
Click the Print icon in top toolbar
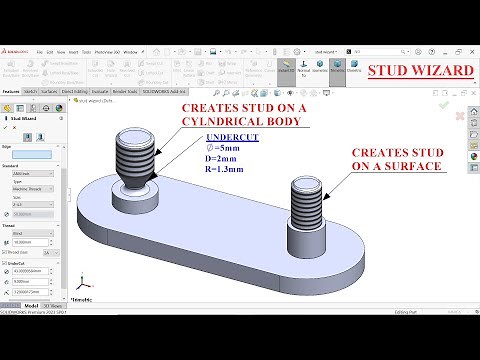tap(213, 52)
